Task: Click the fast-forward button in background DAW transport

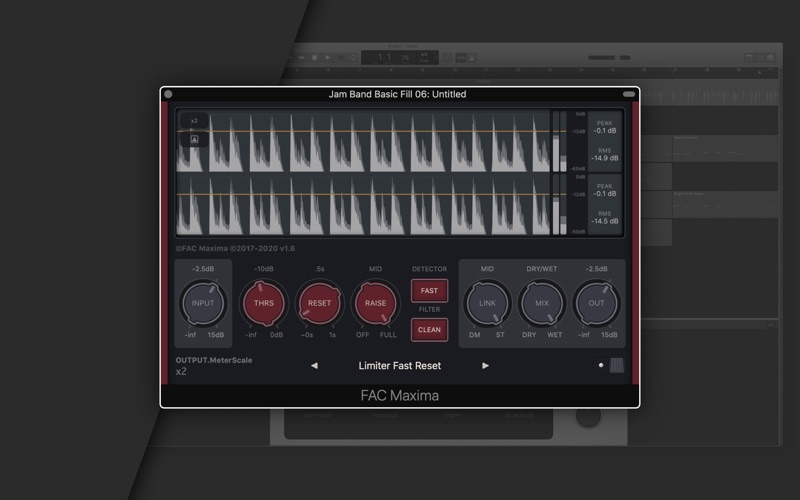Action: (x=302, y=58)
